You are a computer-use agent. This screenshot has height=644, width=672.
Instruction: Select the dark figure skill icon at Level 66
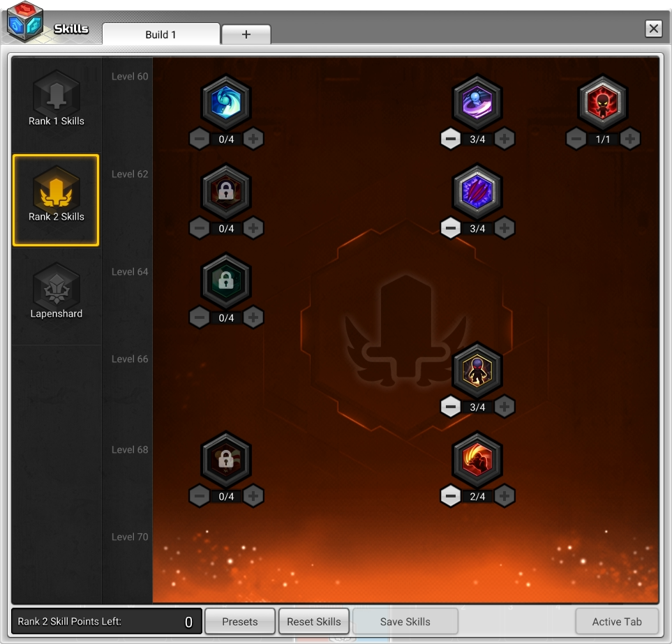tap(477, 370)
